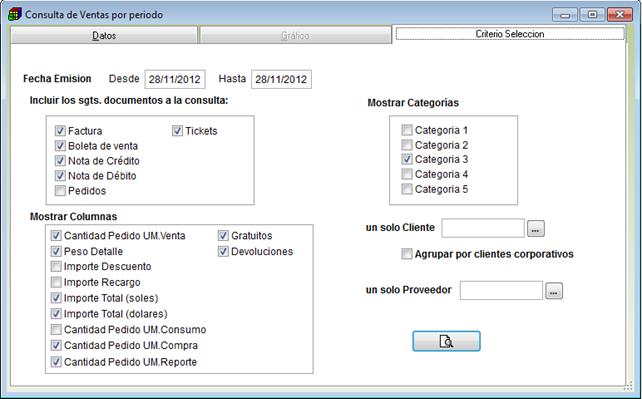Toggle Cantidad Pedido UM.Reporte checkbox
The width and height of the screenshot is (642, 399).
point(56,362)
